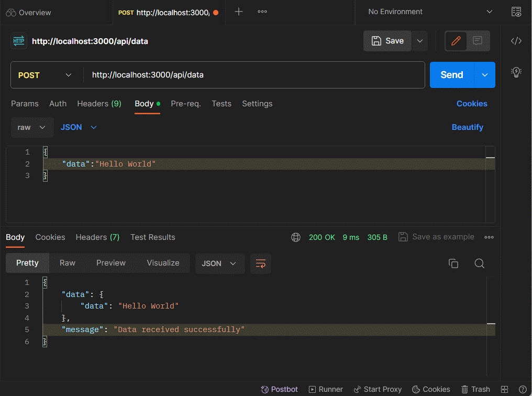The image size is (532, 396).
Task: Copy the response body with copy icon
Action: pos(453,263)
